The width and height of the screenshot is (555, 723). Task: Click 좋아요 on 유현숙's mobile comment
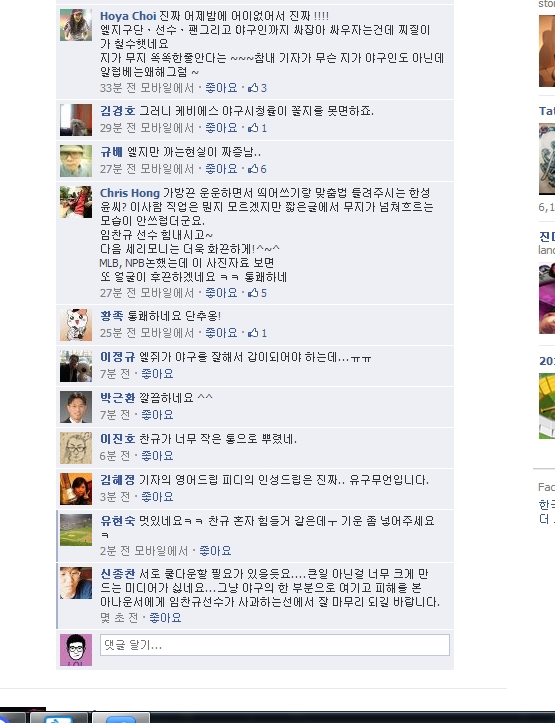[x=215, y=551]
